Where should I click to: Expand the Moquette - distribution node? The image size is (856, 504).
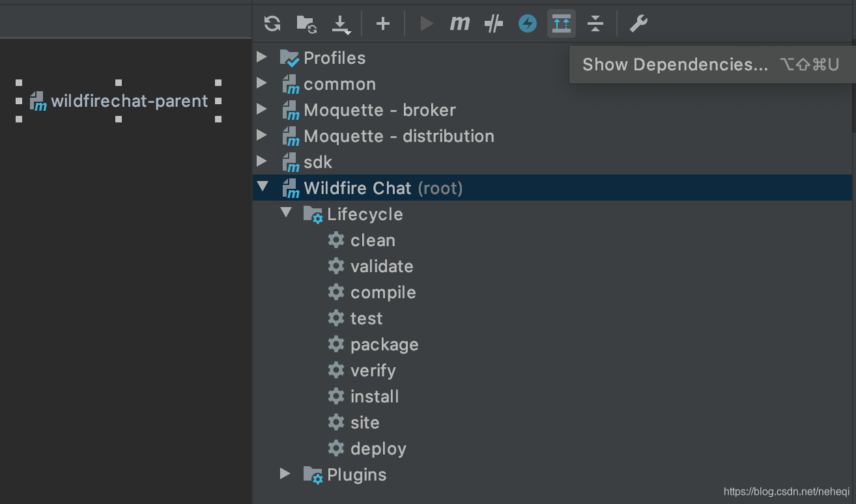[x=262, y=135]
